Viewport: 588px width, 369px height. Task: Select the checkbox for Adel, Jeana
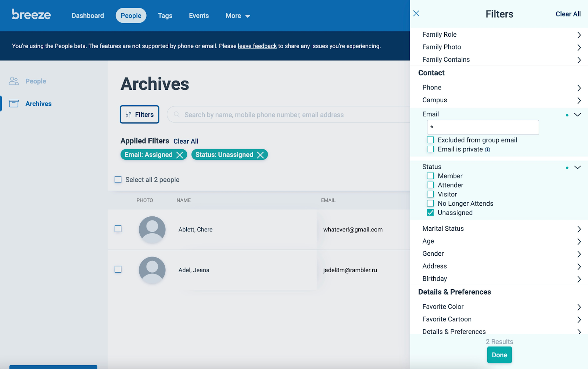click(118, 269)
